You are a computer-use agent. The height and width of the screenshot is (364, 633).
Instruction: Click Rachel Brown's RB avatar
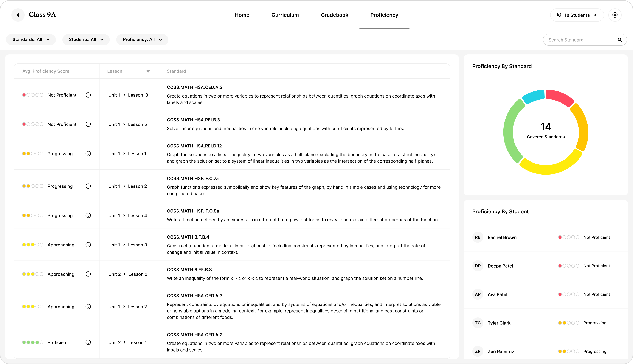478,237
